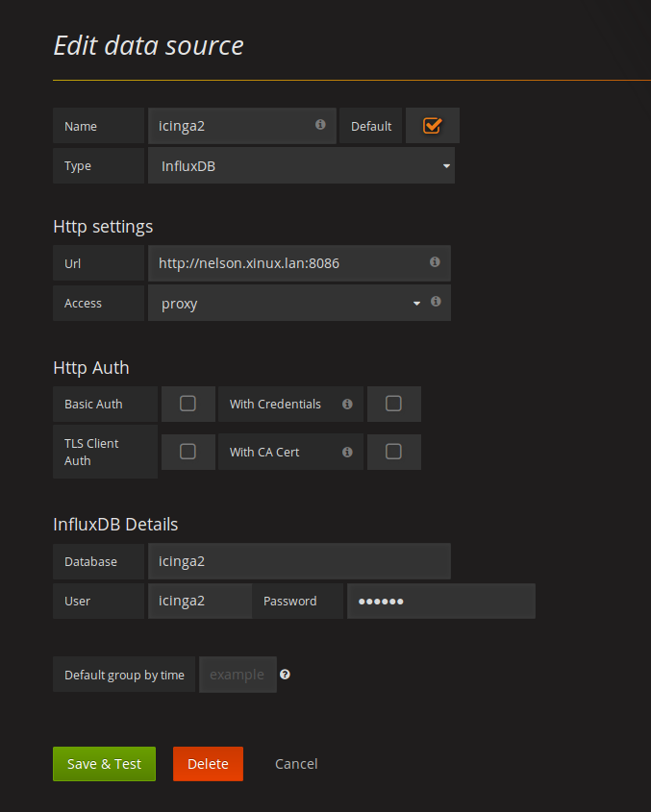The height and width of the screenshot is (812, 651).
Task: Click the Delete button
Action: coord(208,763)
